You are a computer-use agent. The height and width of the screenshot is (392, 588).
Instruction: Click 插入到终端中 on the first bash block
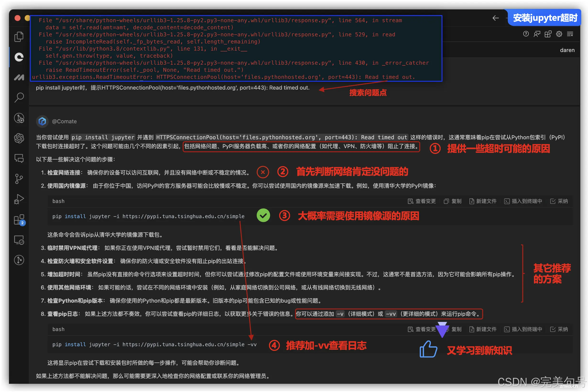click(x=523, y=201)
